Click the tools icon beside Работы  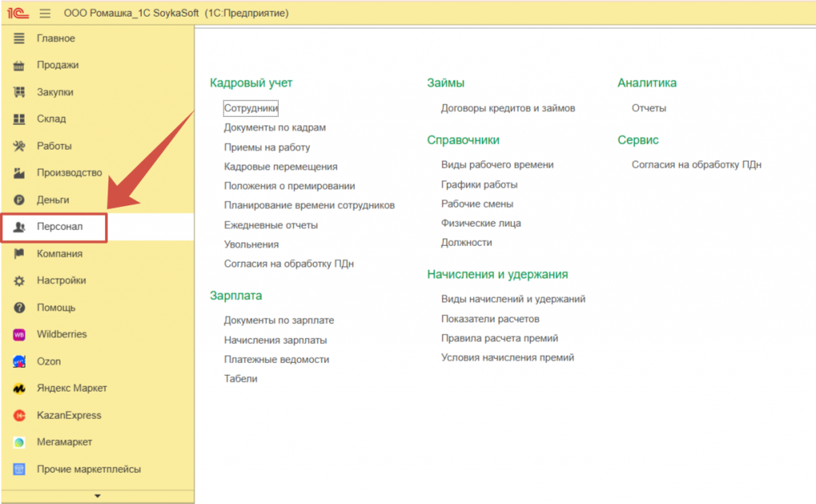click(x=20, y=147)
